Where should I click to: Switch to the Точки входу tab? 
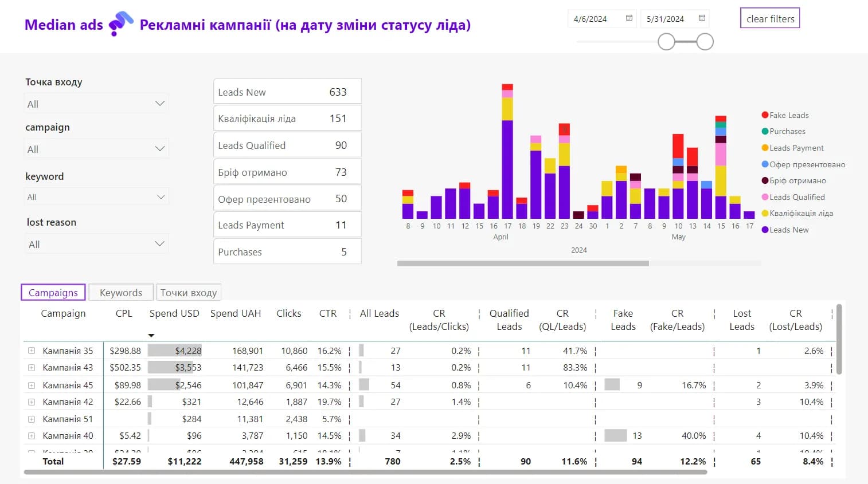click(x=189, y=293)
